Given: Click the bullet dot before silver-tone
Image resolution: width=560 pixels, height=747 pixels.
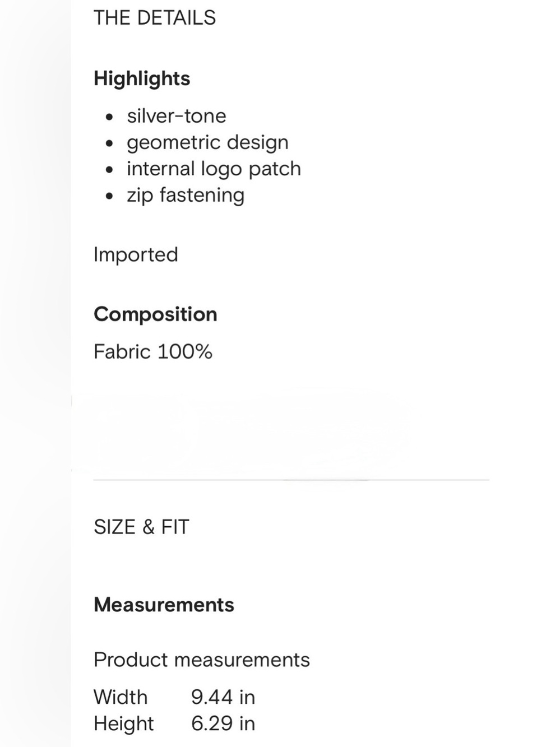Looking at the screenshot, I should pyautogui.click(x=109, y=117).
